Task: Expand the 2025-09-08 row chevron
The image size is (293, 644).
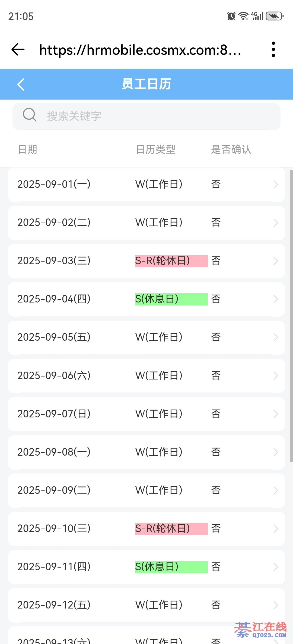Action: (276, 452)
